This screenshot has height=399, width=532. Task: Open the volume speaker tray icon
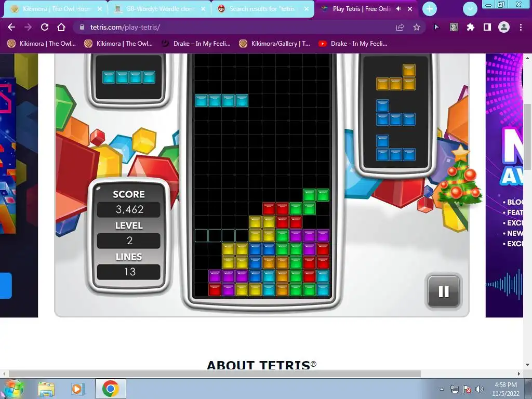(x=480, y=389)
